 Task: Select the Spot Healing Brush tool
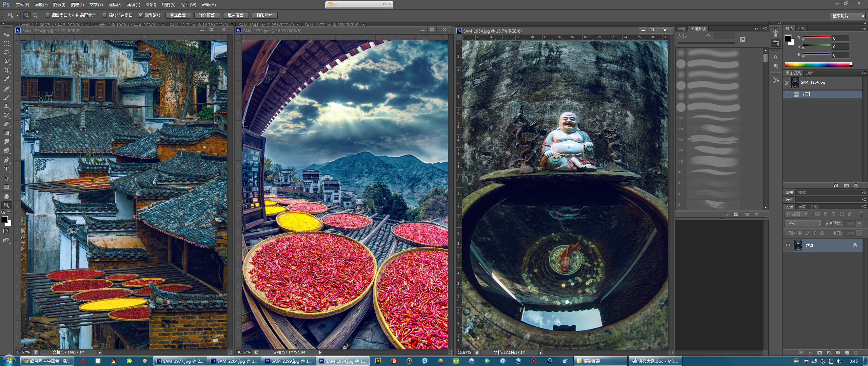pyautogui.click(x=6, y=89)
